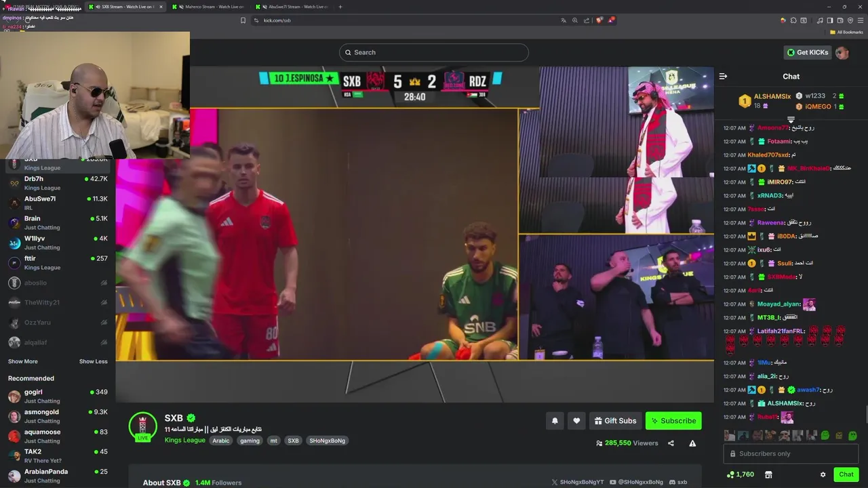
Task: Bookmark this page icon
Action: 243,20
